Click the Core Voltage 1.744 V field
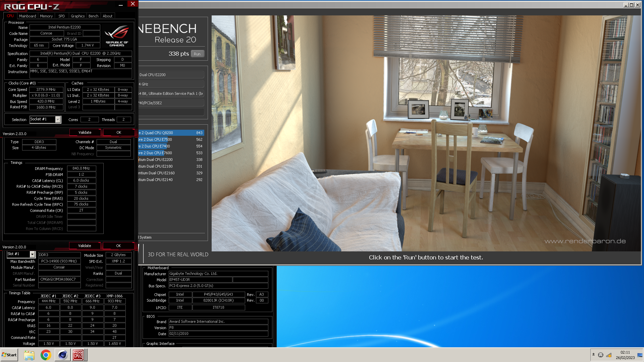This screenshot has height=362, width=644. [88, 45]
